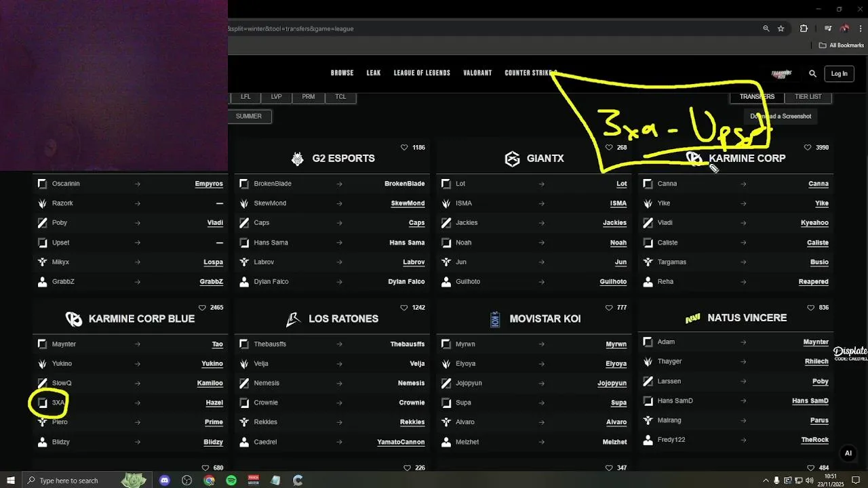Click the Hans SamD left entry
The image size is (868, 488).
675,401
